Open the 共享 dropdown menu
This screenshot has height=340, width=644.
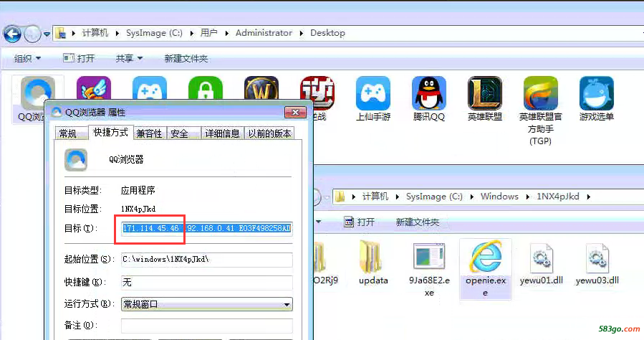129,58
